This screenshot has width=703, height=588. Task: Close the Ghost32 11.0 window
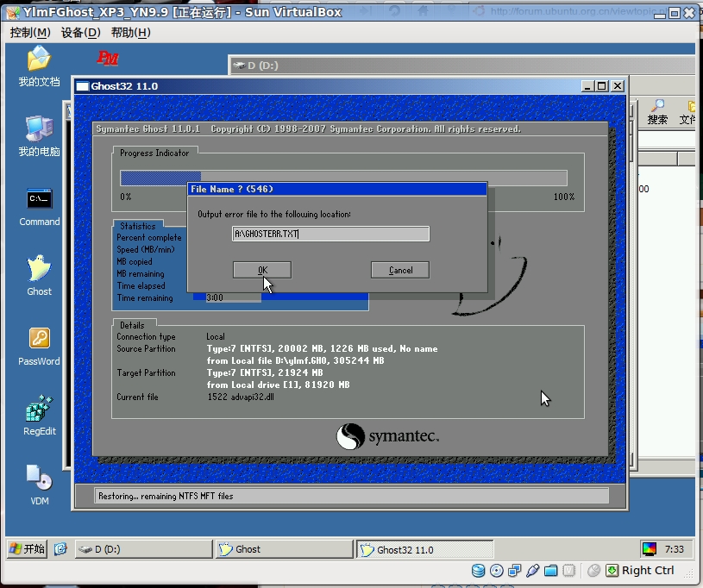[618, 86]
